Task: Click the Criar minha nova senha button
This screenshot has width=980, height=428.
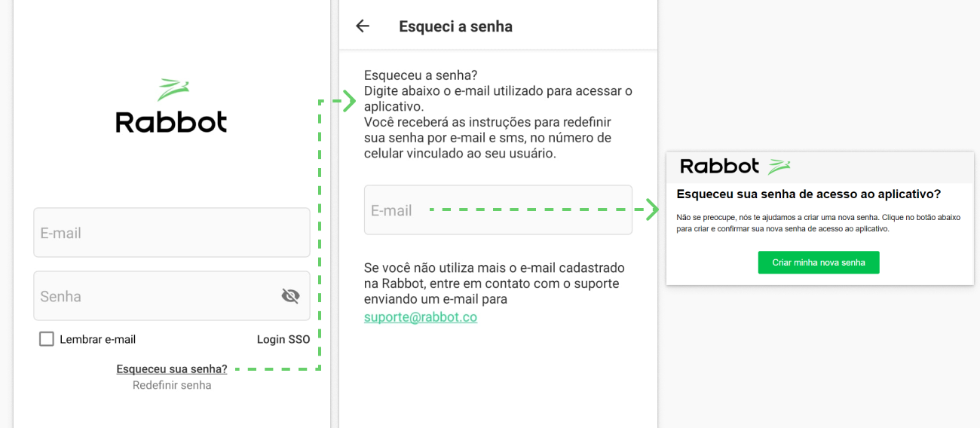Action: 819,262
